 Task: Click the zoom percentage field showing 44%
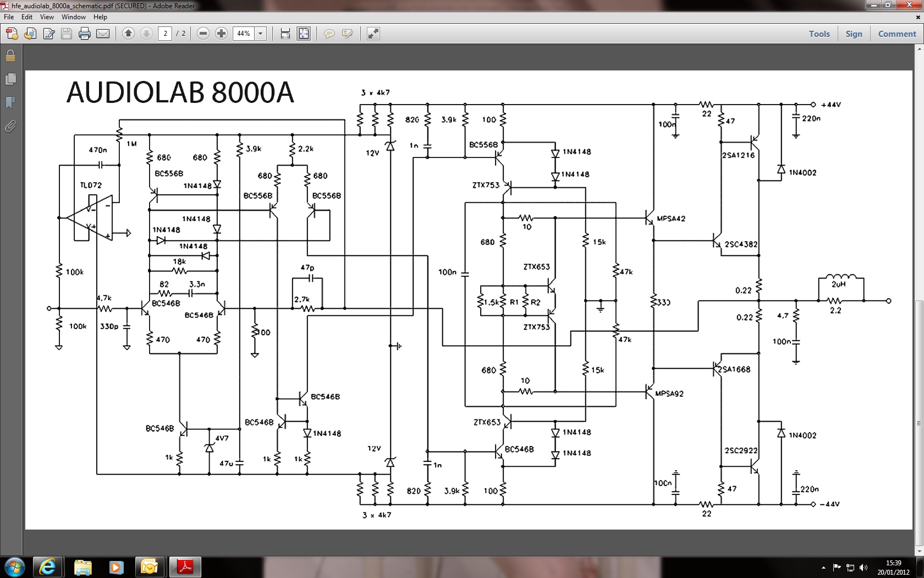244,34
